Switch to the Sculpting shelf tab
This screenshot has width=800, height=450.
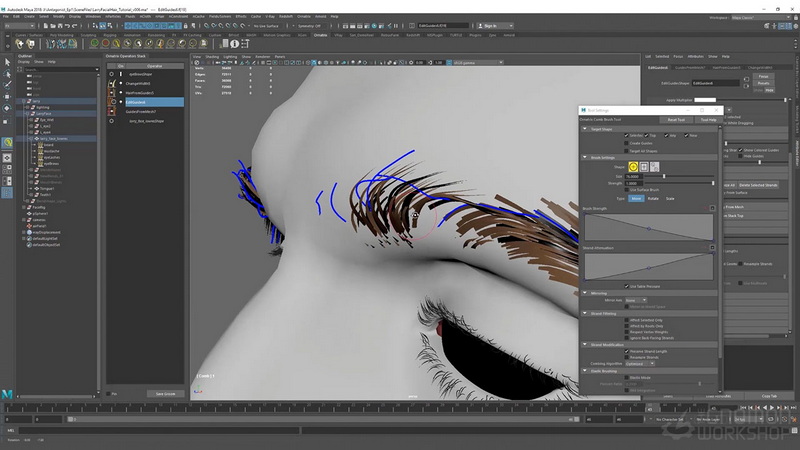point(88,35)
